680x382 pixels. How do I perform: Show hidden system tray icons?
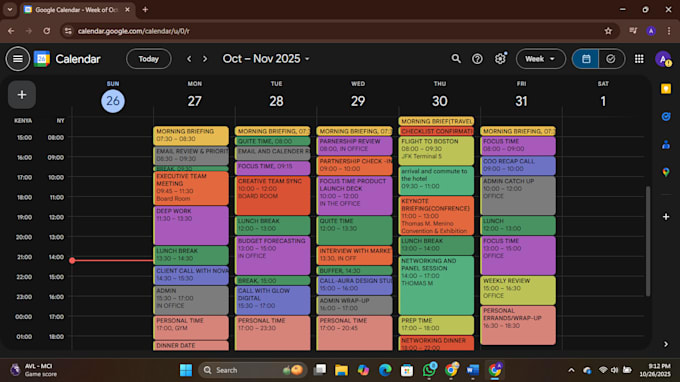[x=571, y=370]
